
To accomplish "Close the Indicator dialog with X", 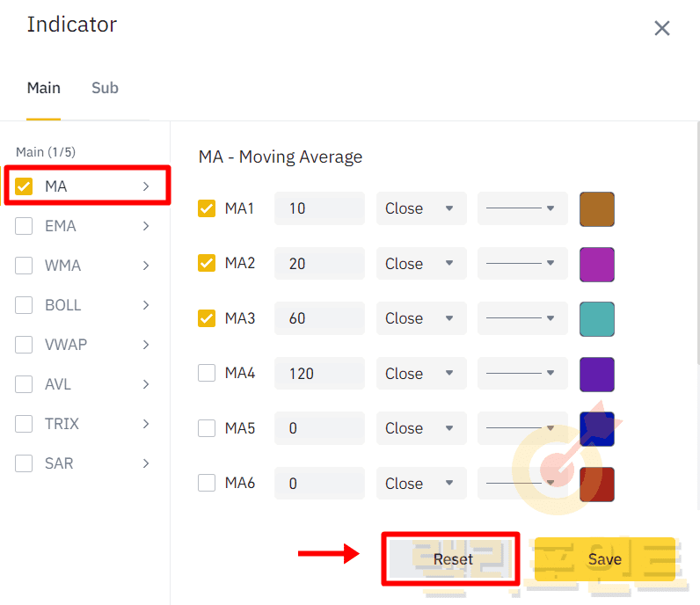I will [x=662, y=28].
